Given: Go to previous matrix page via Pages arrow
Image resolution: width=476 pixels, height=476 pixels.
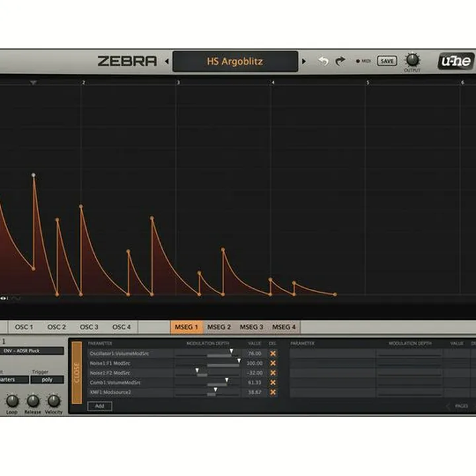Looking at the screenshot, I should (x=448, y=406).
